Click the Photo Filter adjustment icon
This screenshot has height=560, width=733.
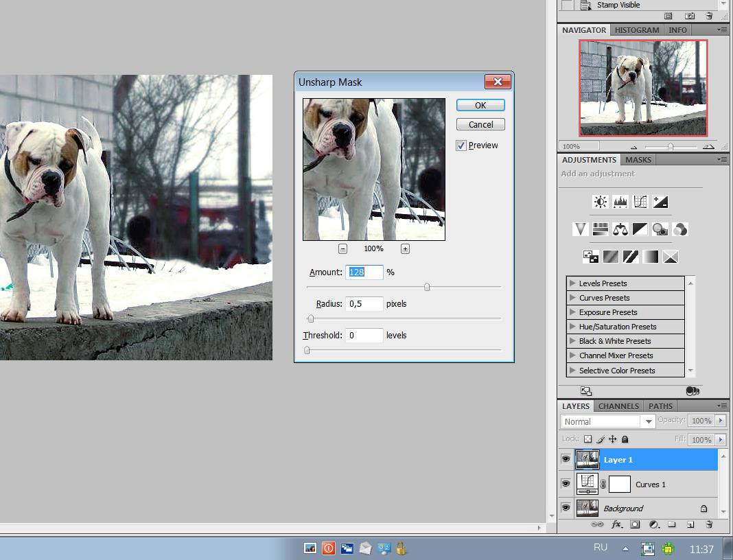660,229
